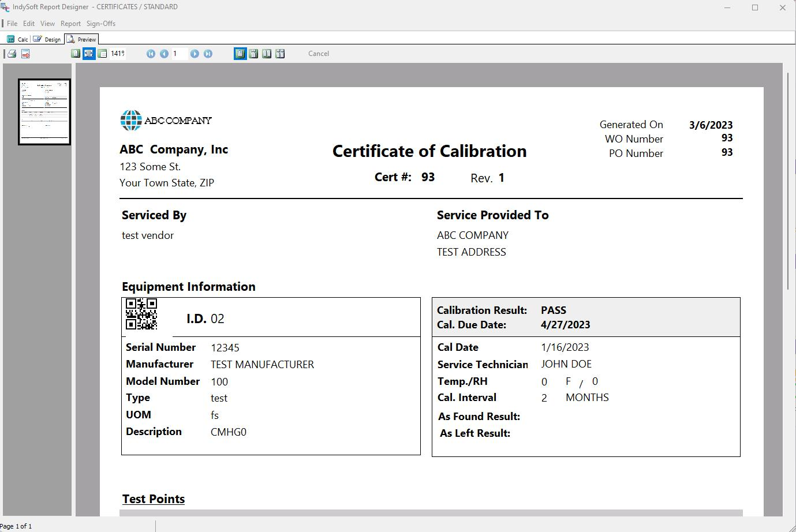The width and height of the screenshot is (796, 532).
Task: Switch to the Calc tab
Action: pyautogui.click(x=18, y=39)
